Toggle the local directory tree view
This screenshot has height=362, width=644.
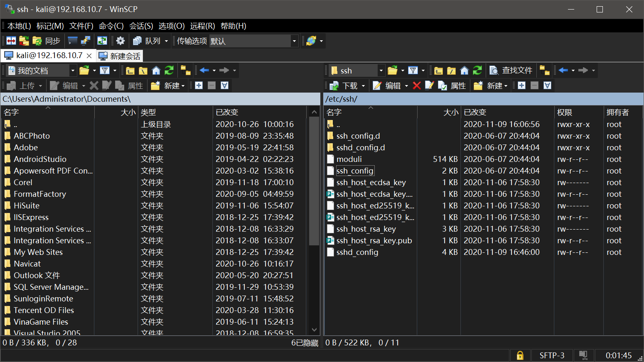pyautogui.click(x=186, y=70)
